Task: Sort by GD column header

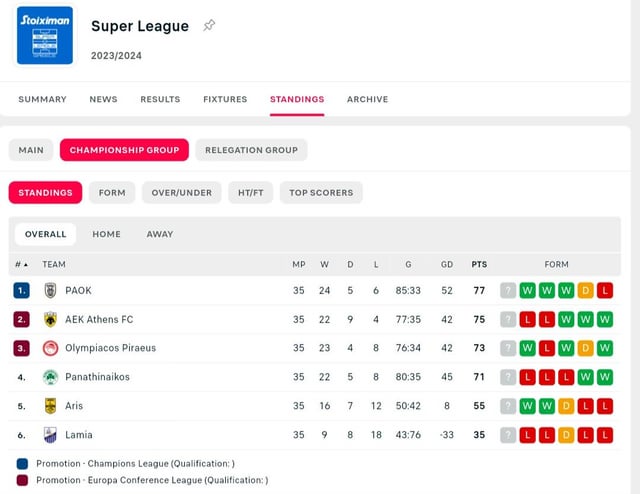Action: coord(447,265)
